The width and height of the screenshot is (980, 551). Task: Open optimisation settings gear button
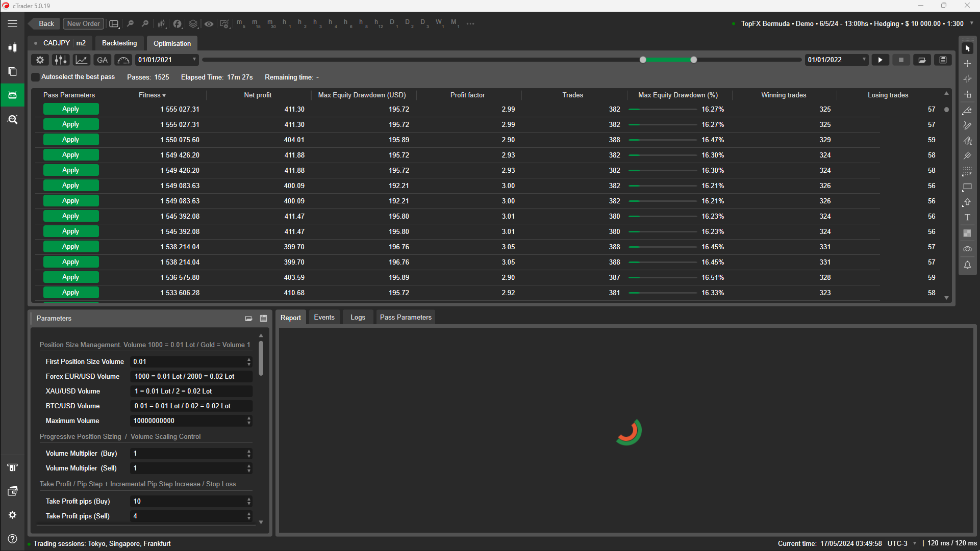[x=40, y=60]
